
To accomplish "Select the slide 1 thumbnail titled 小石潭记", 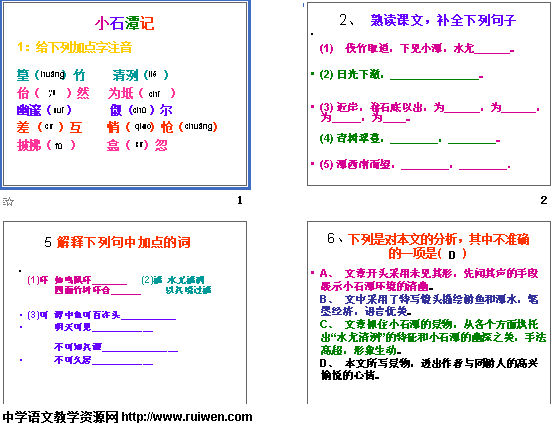I will pyautogui.click(x=125, y=94).
